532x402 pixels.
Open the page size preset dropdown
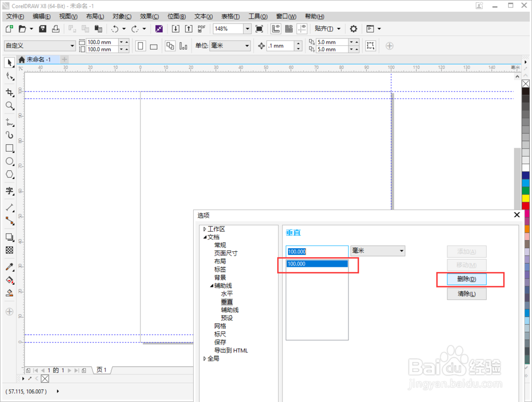(x=72, y=45)
